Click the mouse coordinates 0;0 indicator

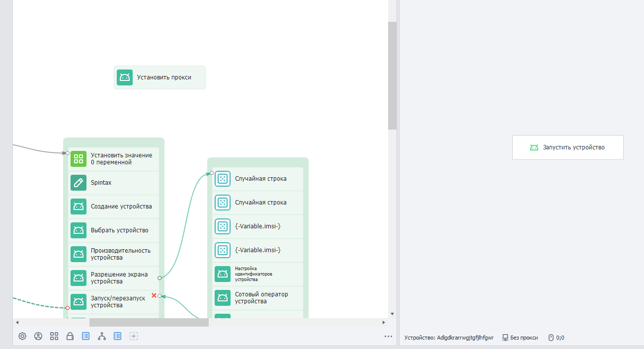pyautogui.click(x=556, y=338)
